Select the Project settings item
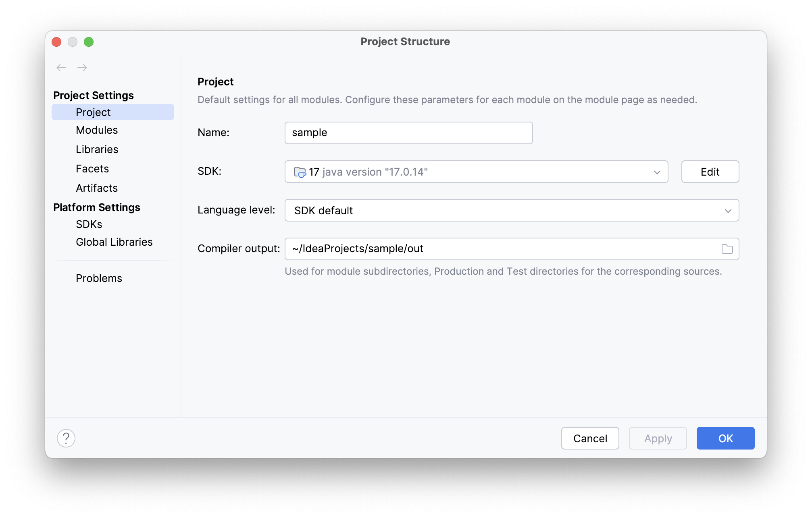Screen dimensions: 812x518 [93, 112]
